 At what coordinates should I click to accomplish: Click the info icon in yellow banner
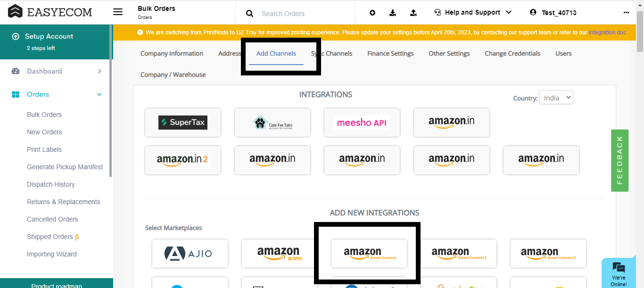tap(140, 33)
